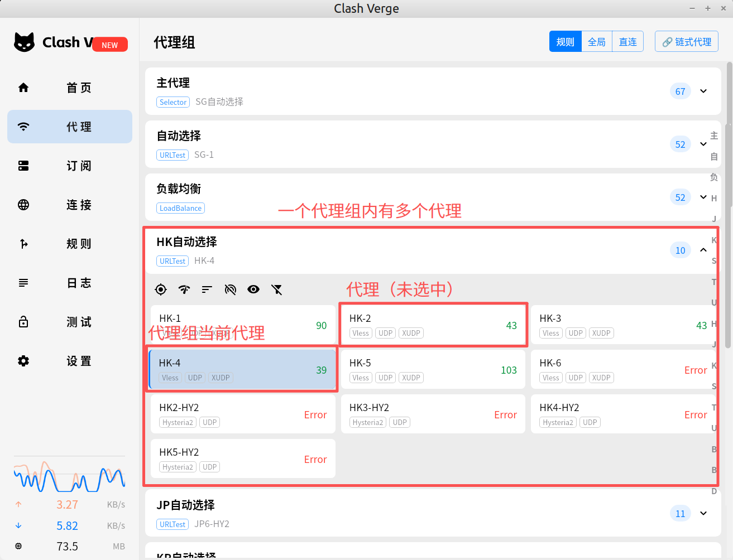The image size is (733, 560).
Task: Open the 订阅 subscriptions icon
Action: click(x=23, y=166)
